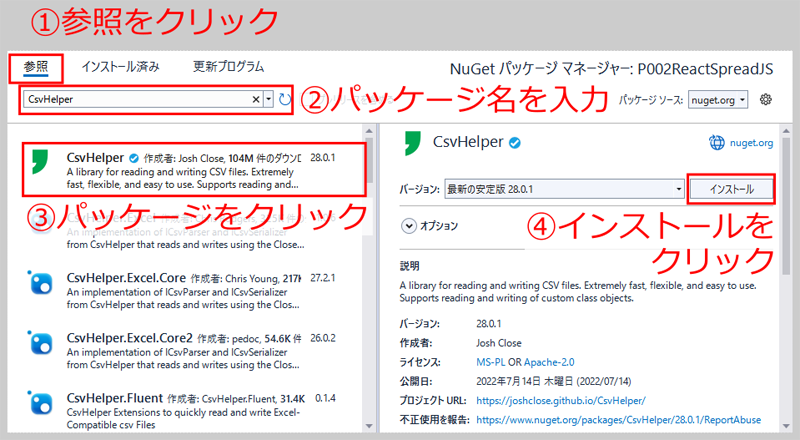Open the MS-PL license link

pos(490,362)
